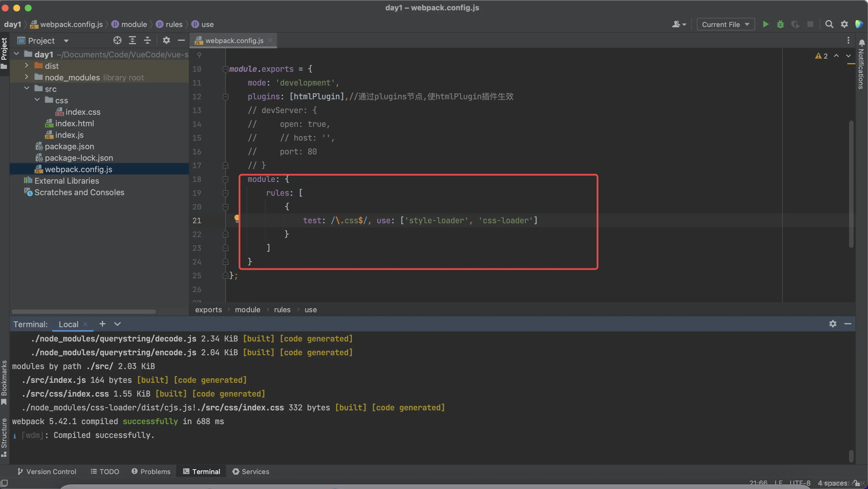The image size is (868, 489).
Task: Open index.html in project tree
Action: pos(74,123)
